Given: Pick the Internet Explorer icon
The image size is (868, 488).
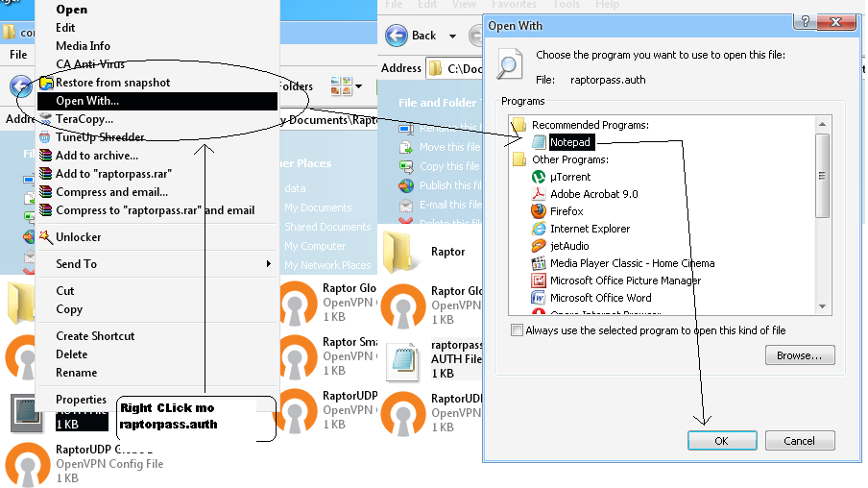Looking at the screenshot, I should click(x=539, y=229).
